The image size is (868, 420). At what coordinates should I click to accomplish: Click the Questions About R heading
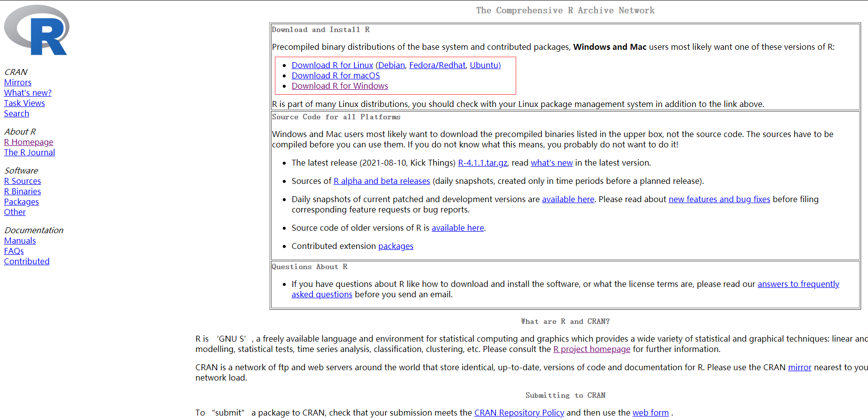point(309,267)
